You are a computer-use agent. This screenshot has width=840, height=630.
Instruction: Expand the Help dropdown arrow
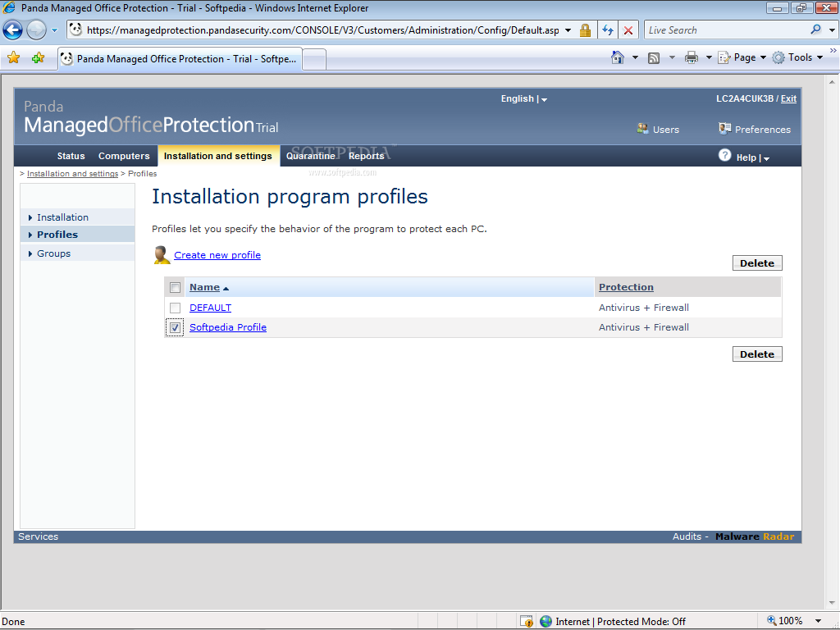767,158
